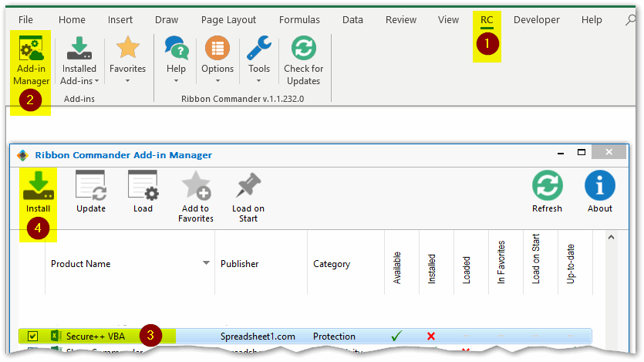644x362 pixels.
Task: Click the Available column header
Action: tap(396, 268)
